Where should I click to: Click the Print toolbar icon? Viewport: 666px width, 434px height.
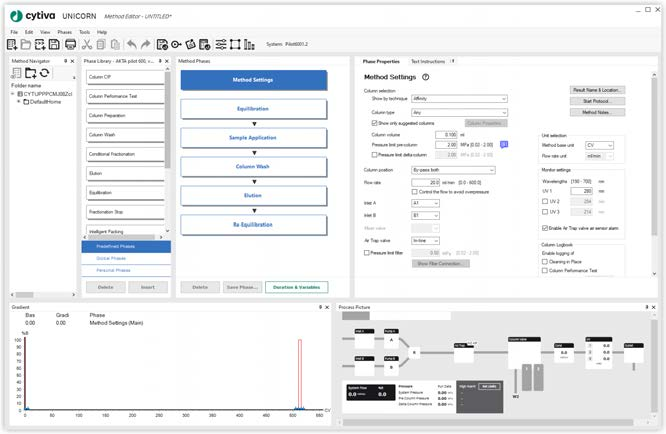71,44
